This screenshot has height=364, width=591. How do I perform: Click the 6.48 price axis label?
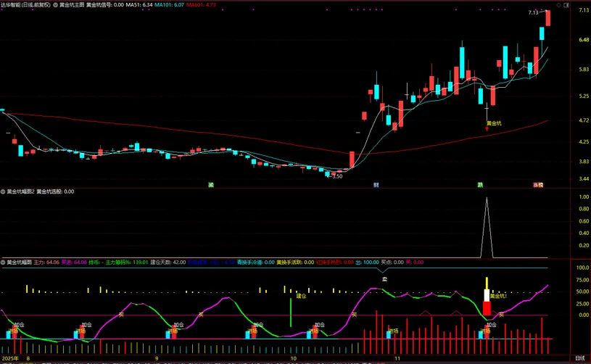(584, 40)
